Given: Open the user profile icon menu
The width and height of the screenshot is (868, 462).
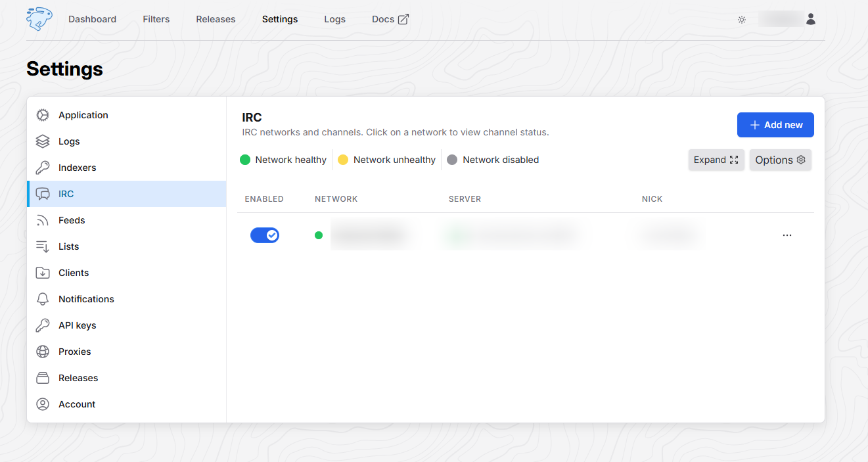Looking at the screenshot, I should 811,19.
